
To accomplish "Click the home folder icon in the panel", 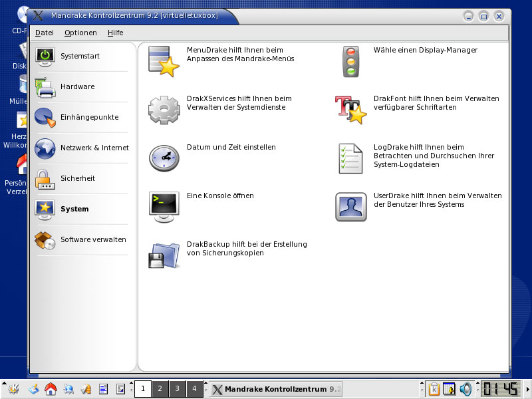I will coord(51,389).
